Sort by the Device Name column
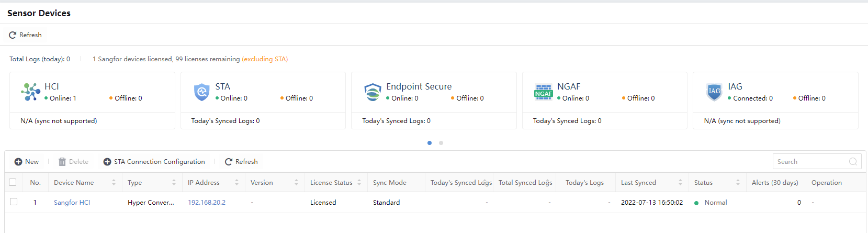The height and width of the screenshot is (233, 868). tap(114, 183)
